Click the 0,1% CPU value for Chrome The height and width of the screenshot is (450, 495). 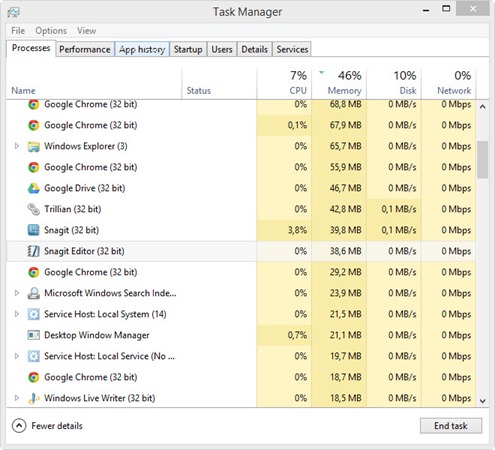point(297,125)
